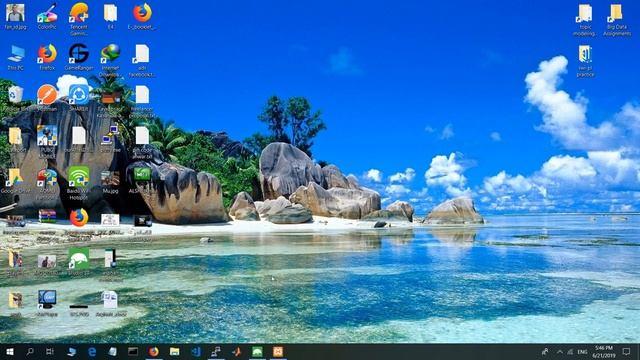Open the ColorPic desktop shortcut

(x=47, y=16)
